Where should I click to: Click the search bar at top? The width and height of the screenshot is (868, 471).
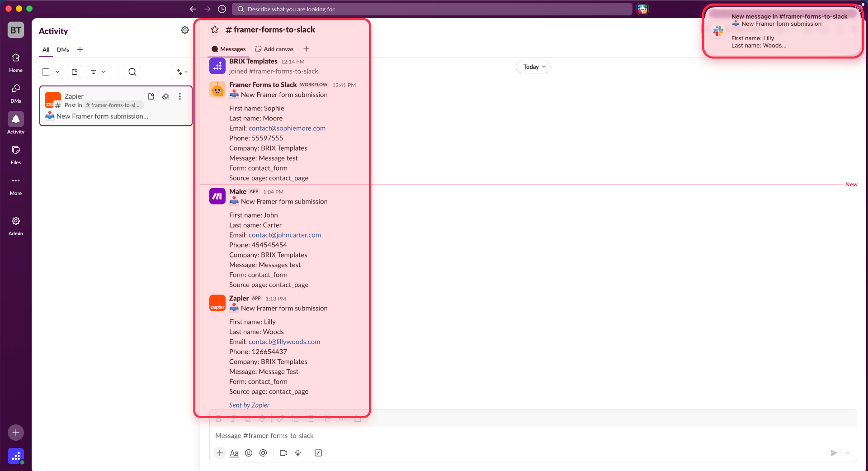(x=432, y=9)
